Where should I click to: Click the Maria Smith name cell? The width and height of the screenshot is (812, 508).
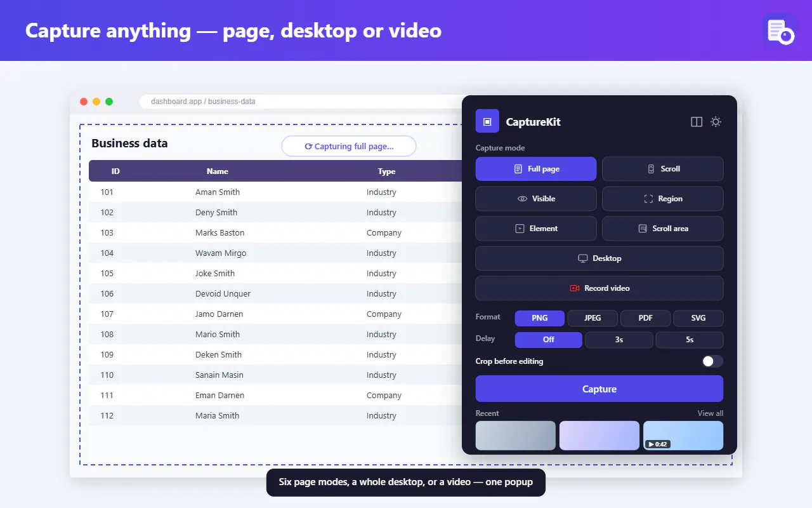point(217,415)
